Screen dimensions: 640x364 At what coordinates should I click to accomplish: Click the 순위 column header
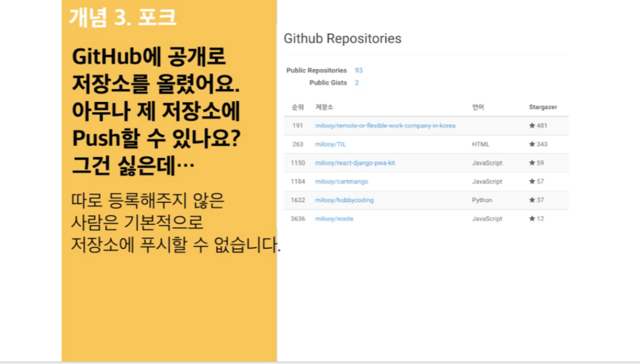tap(297, 107)
